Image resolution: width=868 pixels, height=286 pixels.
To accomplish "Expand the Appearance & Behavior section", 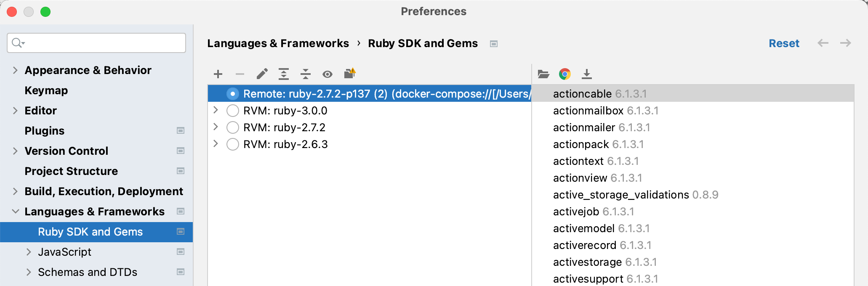I will (15, 70).
